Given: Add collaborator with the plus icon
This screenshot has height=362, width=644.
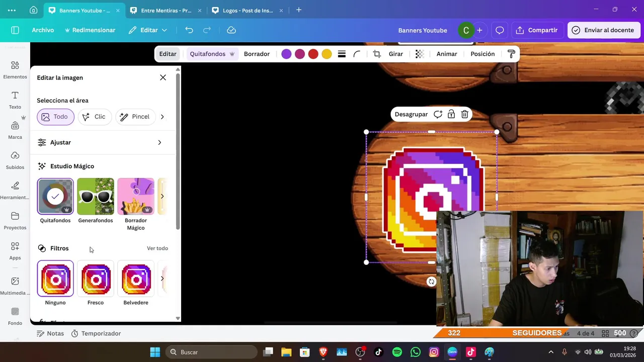Looking at the screenshot, I should tap(479, 30).
